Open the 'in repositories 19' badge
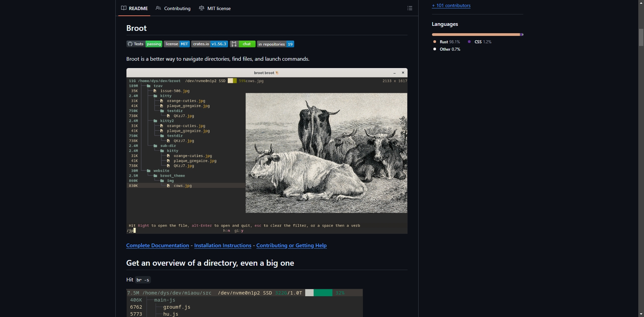The width and height of the screenshot is (644, 317). tap(276, 44)
